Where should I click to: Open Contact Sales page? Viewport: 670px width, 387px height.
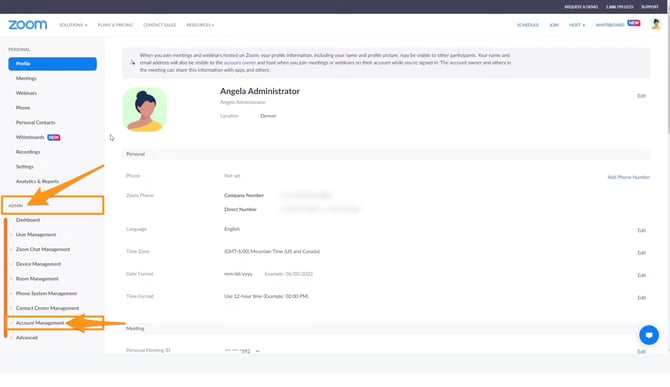click(x=159, y=25)
